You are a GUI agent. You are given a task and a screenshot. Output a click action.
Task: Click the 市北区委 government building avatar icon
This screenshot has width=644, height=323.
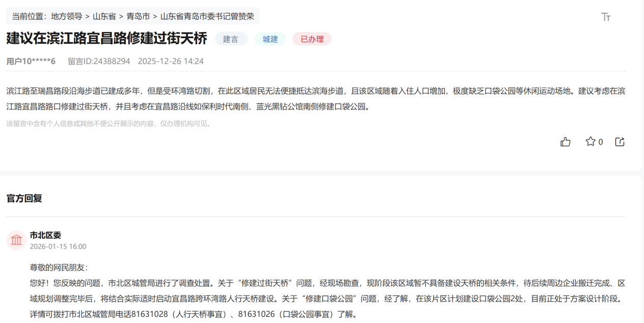pos(16,240)
